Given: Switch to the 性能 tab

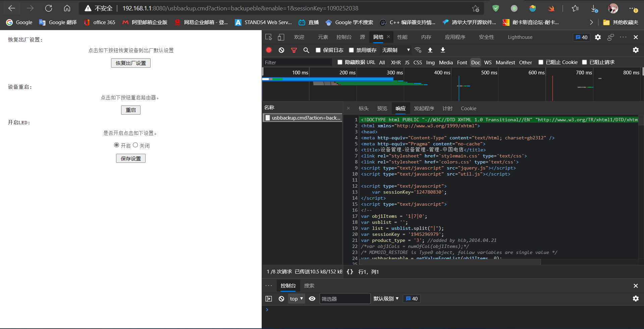Looking at the screenshot, I should [x=402, y=37].
